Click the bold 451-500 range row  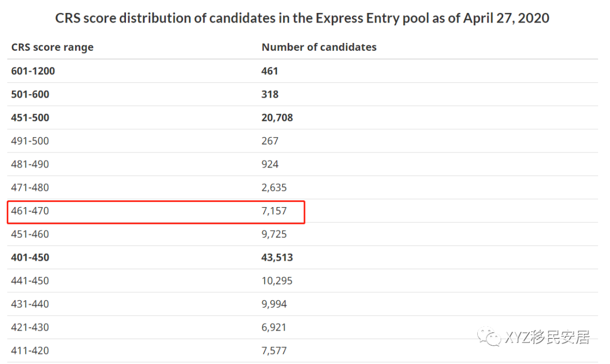pyautogui.click(x=30, y=118)
